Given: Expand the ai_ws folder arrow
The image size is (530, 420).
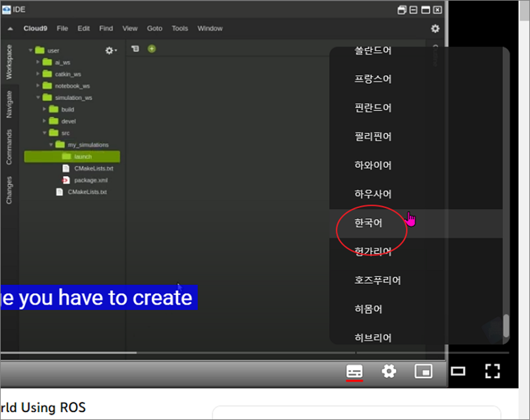Looking at the screenshot, I should click(x=38, y=62).
